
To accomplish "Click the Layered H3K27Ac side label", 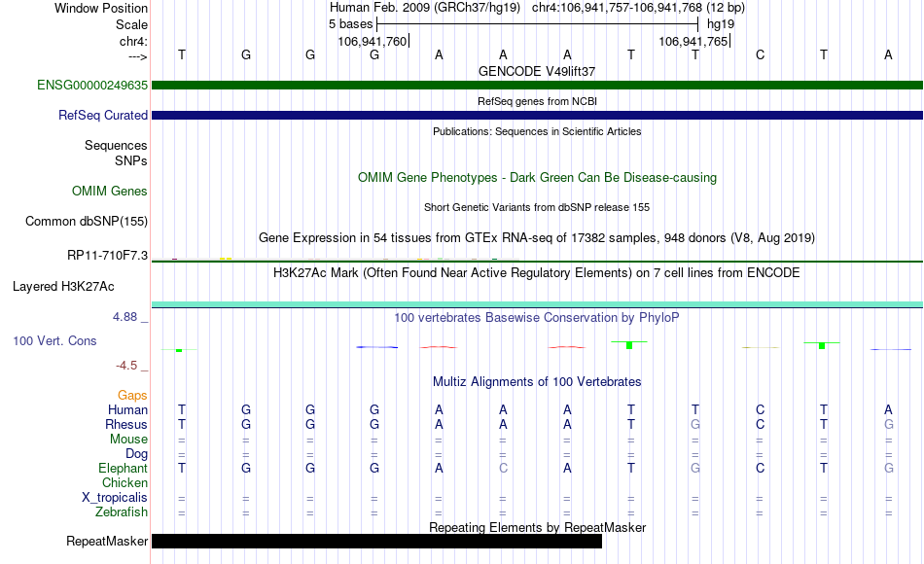I will point(63,287).
